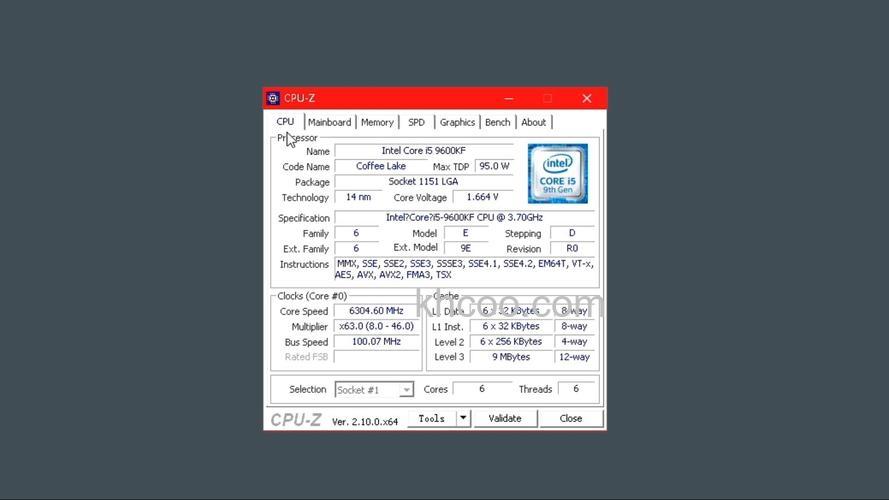Click the Close button at the bottom
This screenshot has width=889, height=500.
(x=571, y=419)
